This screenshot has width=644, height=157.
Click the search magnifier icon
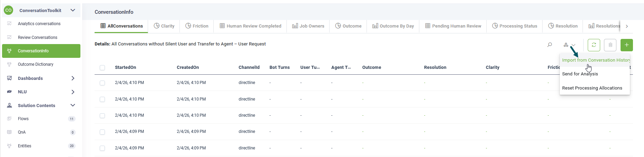coord(550,45)
